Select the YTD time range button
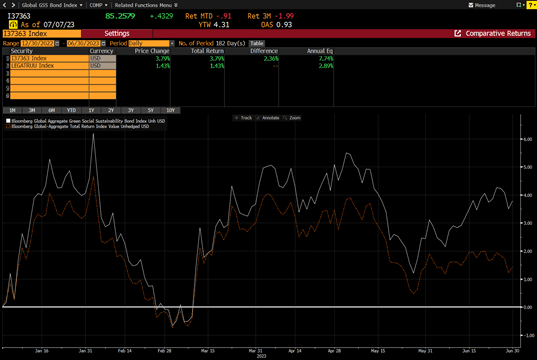This screenshot has width=537, height=360. point(71,110)
